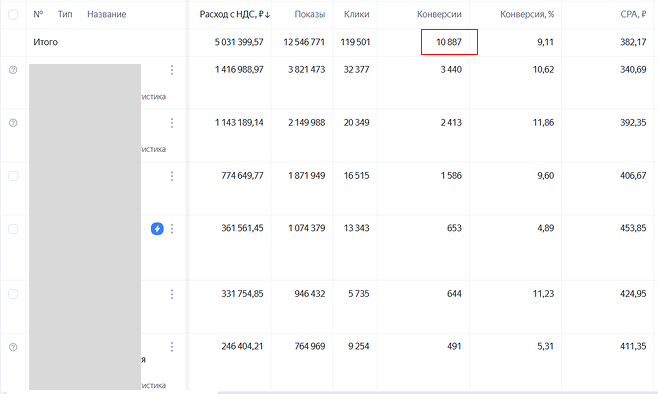
Task: Check the box for 361 561,45 campaign row
Action: 13,229
